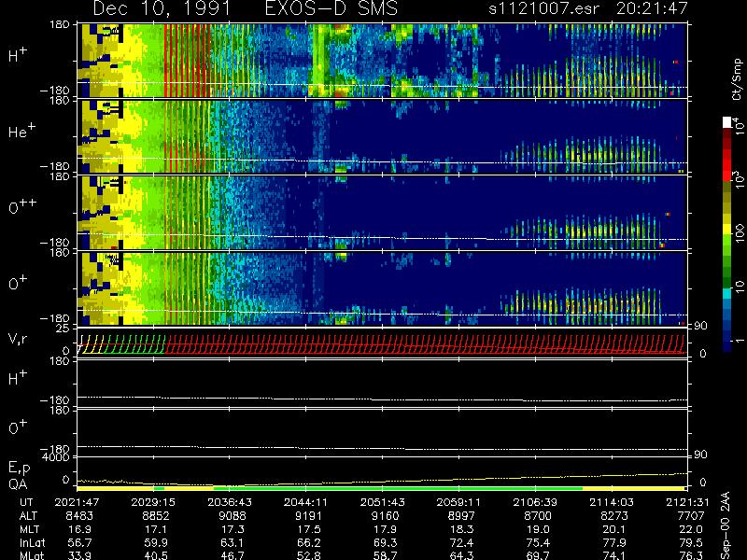This screenshot has height=560, width=747.
Task: Click the file name 's1121007.esr'
Action: pos(543,8)
